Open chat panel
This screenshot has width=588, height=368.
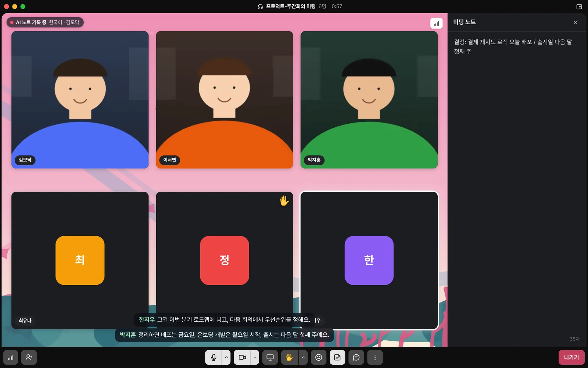coord(356,357)
